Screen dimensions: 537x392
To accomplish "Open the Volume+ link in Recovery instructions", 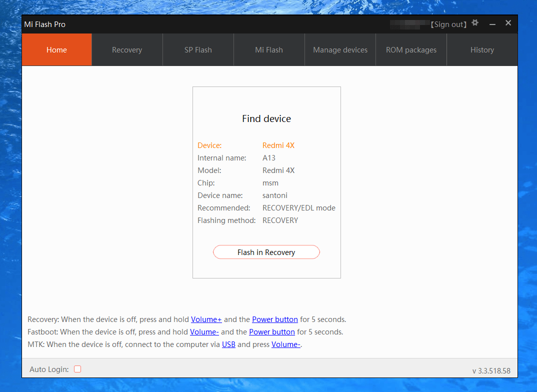I will tap(206, 319).
